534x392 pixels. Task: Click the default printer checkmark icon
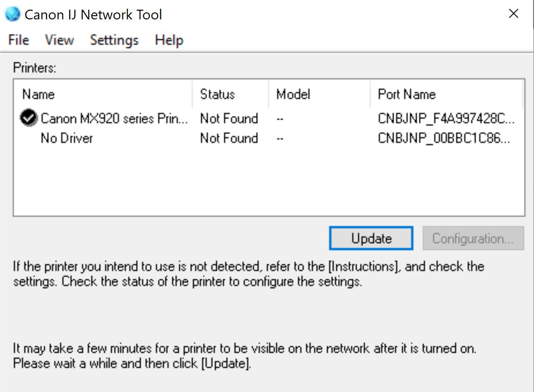(x=29, y=118)
